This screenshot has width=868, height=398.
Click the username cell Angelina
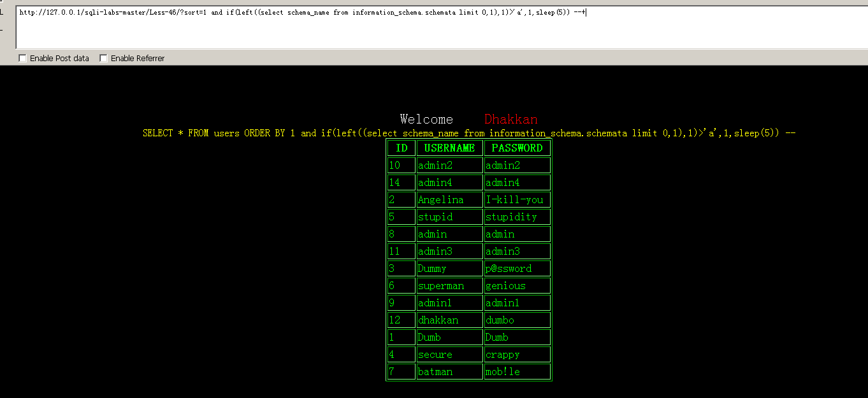[450, 199]
